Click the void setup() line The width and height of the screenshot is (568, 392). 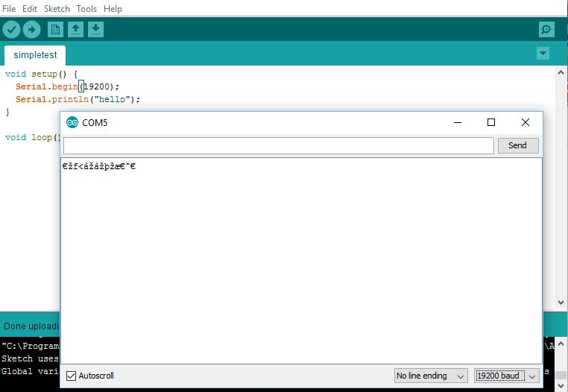(41, 74)
